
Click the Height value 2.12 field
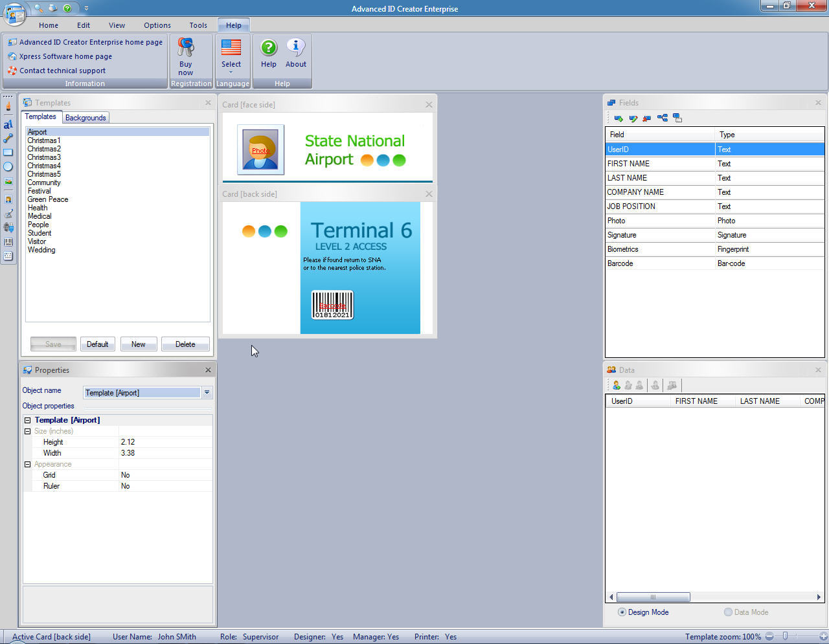[165, 442]
